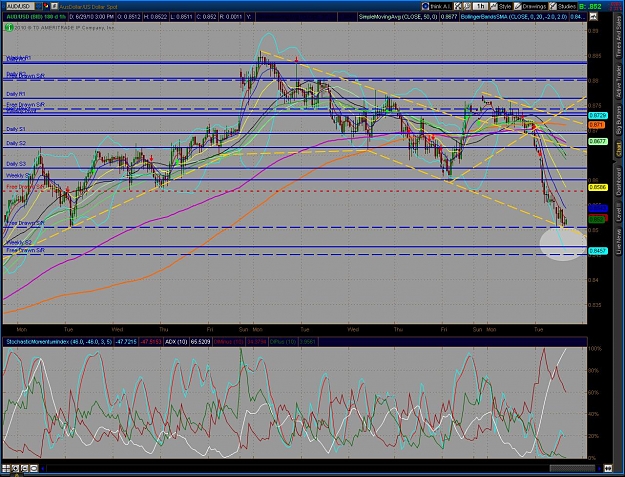Click the BollingerBandsSMA study label
625x477 pixels.
click(514, 17)
